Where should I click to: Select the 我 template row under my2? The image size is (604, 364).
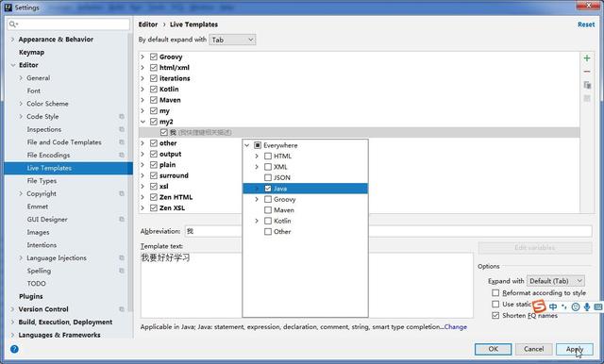[x=359, y=132]
